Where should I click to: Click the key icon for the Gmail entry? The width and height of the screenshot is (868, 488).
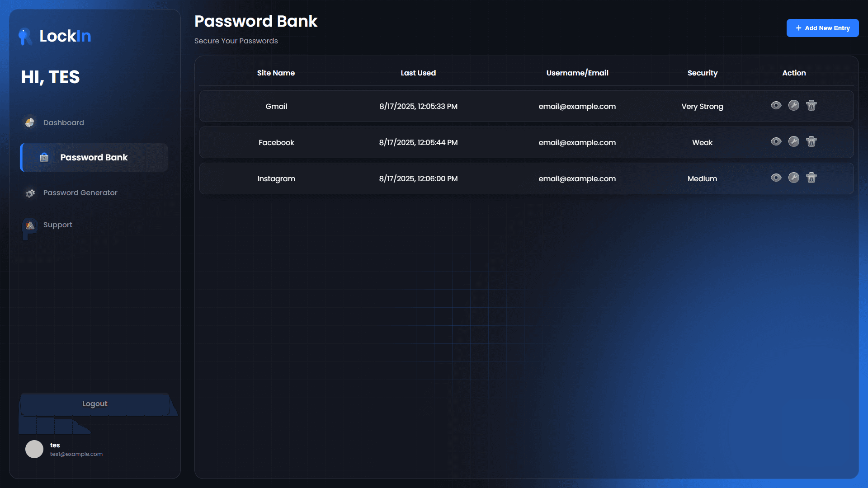pyautogui.click(x=793, y=105)
